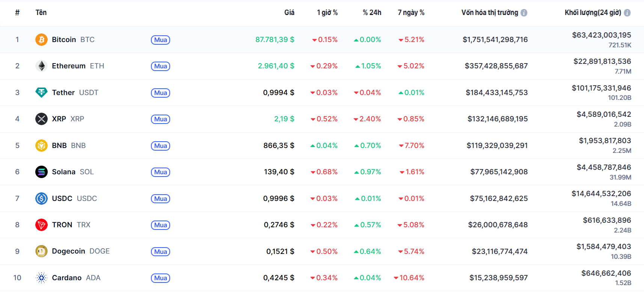Sort table by the # rank column header
644x293 pixels.
click(17, 13)
